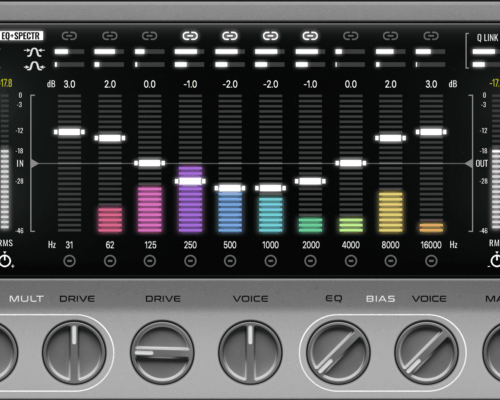Unlink the 1000 Hz band link icon
The width and height of the screenshot is (500, 400).
pyautogui.click(x=270, y=36)
